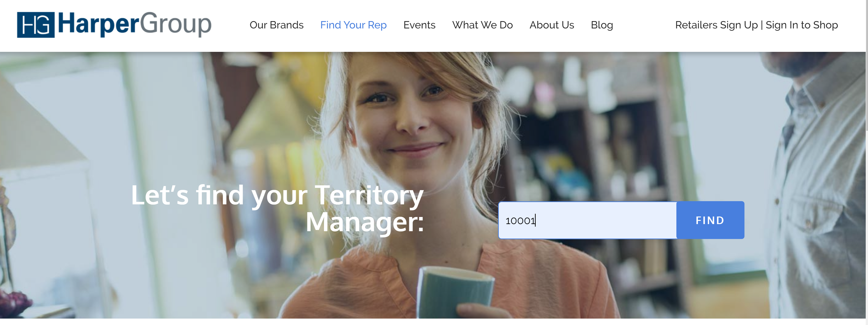
Task: Go to the Find Your Rep page
Action: tap(353, 25)
